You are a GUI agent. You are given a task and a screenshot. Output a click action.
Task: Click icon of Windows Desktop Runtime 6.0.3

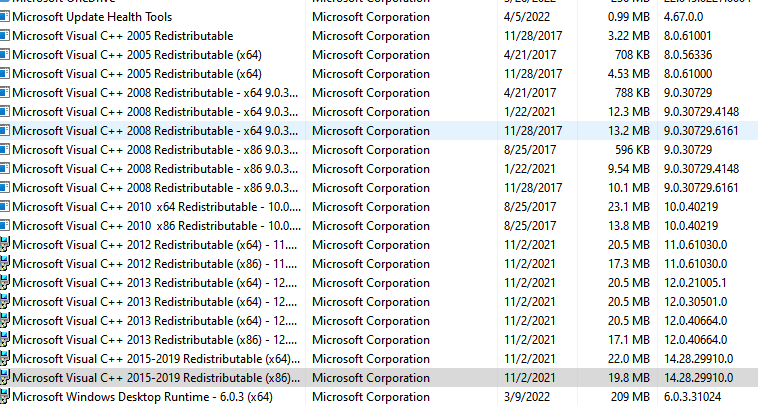(x=4, y=397)
